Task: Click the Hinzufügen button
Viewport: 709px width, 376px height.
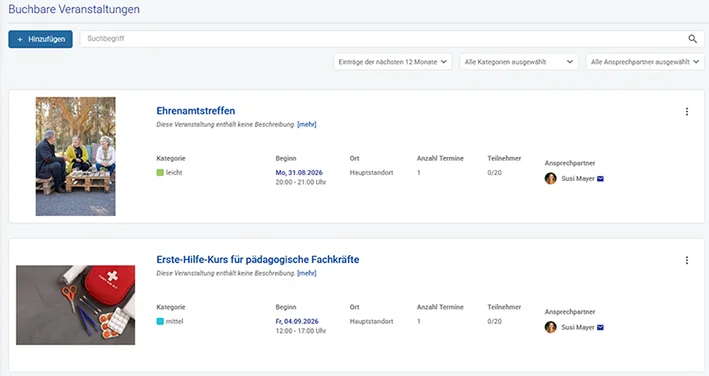Action: pyautogui.click(x=40, y=39)
